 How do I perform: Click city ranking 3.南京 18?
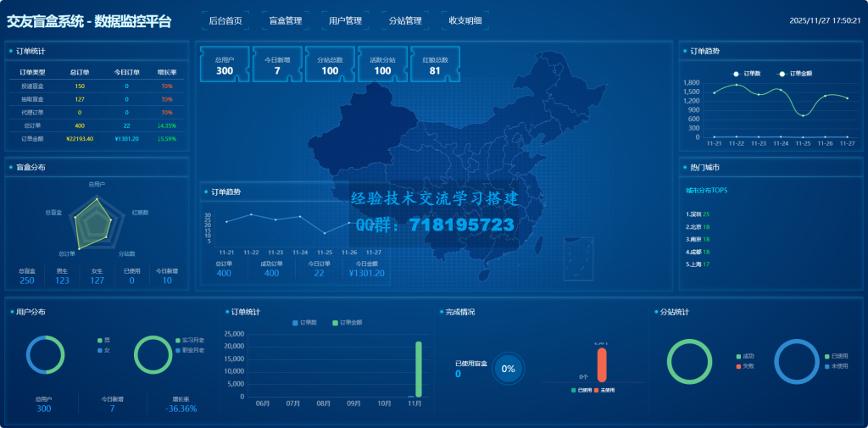(698, 239)
